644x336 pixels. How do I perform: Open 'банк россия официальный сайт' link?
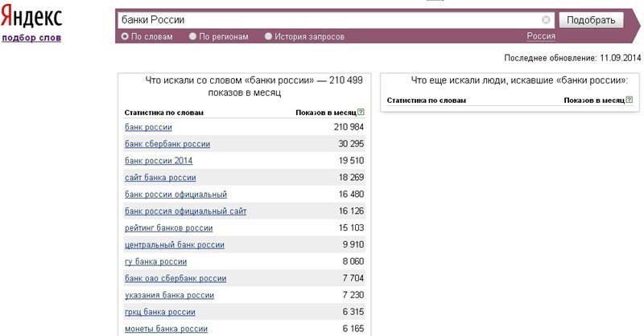(x=186, y=211)
